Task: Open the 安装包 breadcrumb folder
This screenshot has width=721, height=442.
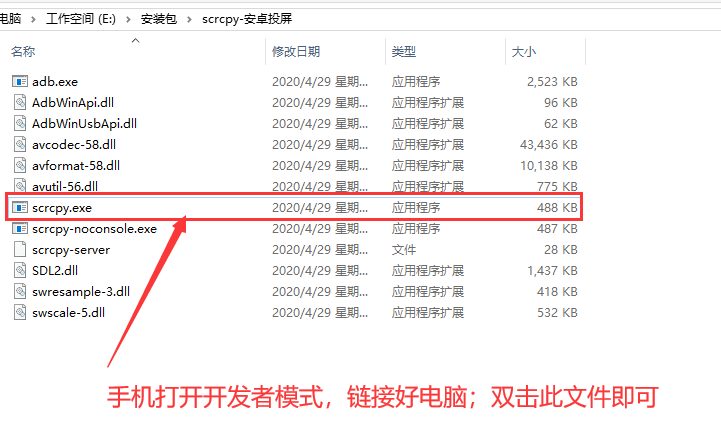Action: point(159,19)
